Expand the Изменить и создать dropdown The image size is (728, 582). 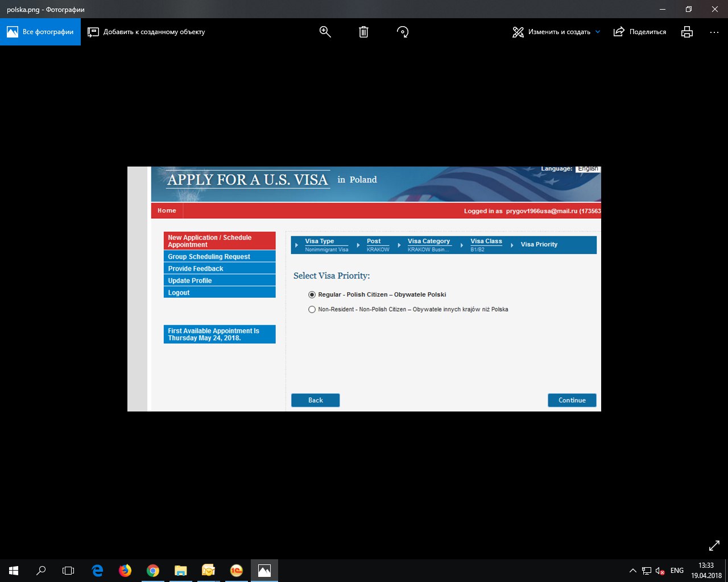(x=598, y=32)
